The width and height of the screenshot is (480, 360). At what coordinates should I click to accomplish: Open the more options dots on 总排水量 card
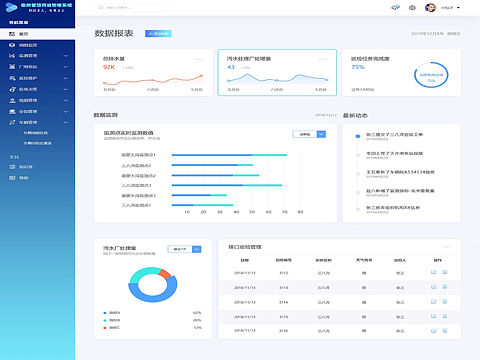tap(199, 59)
